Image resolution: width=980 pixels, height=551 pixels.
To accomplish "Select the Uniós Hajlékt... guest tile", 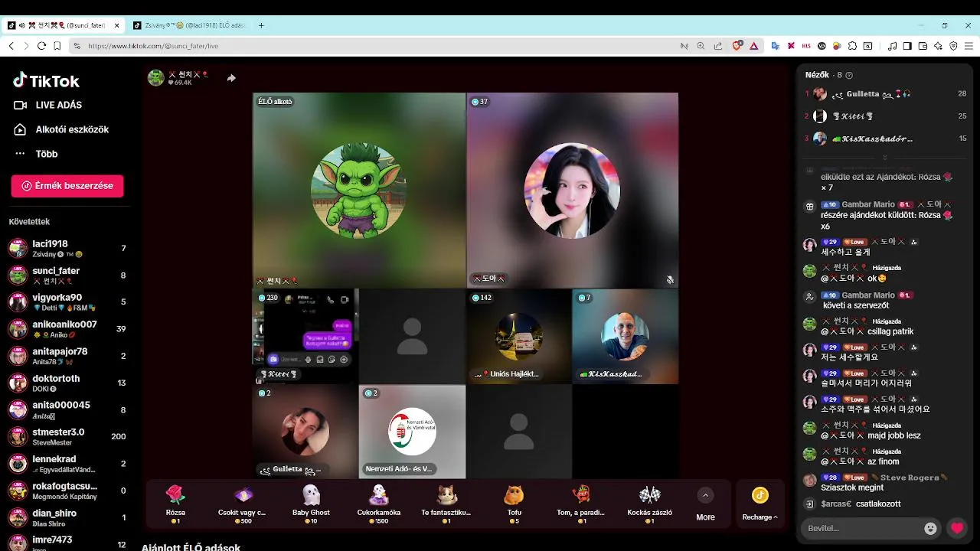I will click(519, 336).
